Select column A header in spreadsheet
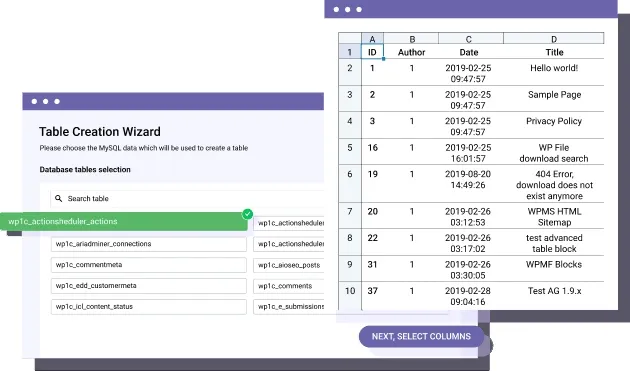Image resolution: width=630 pixels, height=371 pixels. click(x=372, y=39)
